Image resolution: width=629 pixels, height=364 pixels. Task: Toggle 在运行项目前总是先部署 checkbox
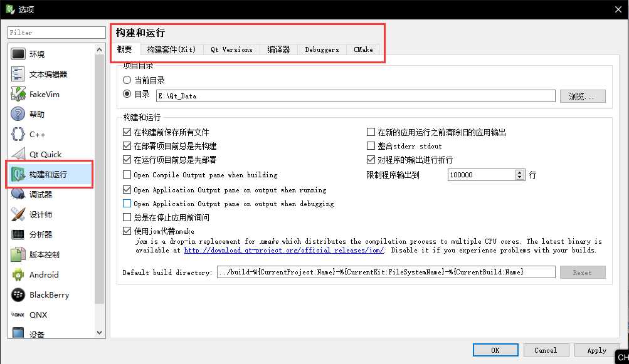(127, 160)
